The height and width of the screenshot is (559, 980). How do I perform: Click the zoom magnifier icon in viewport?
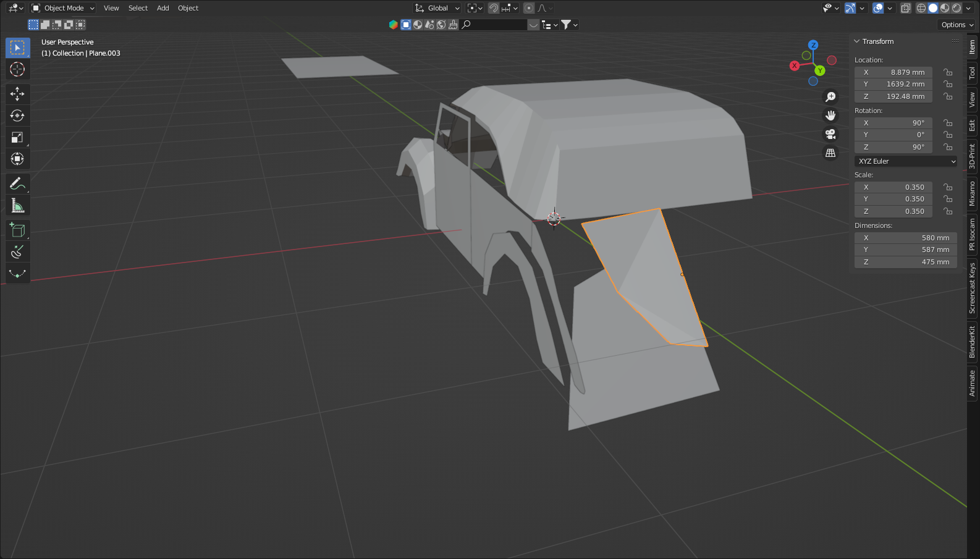[830, 97]
